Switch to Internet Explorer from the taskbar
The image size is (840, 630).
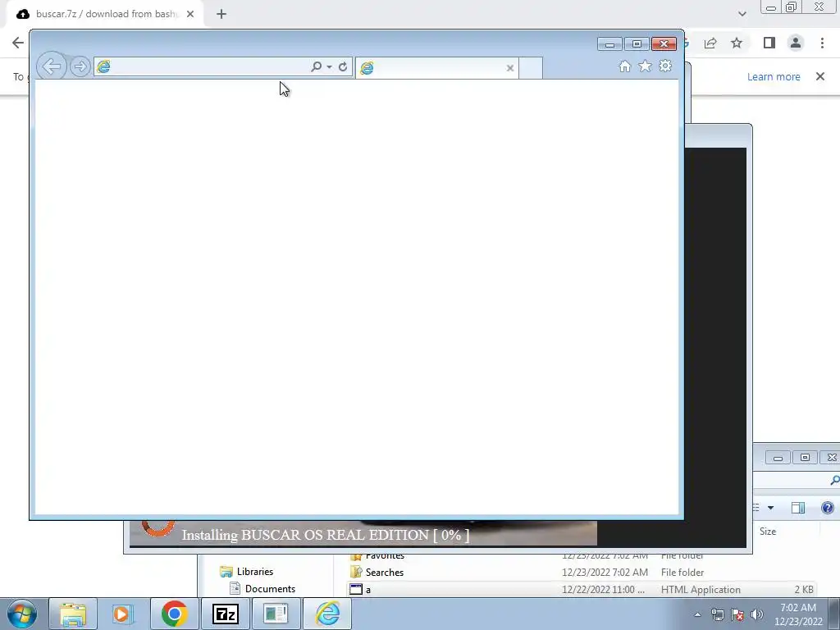coord(327,614)
